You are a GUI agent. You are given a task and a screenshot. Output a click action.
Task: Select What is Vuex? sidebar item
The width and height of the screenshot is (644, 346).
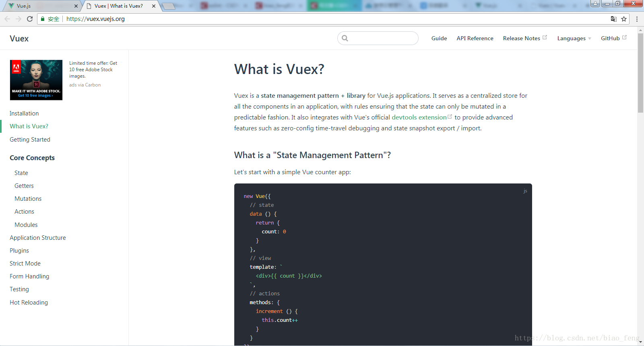(x=29, y=126)
